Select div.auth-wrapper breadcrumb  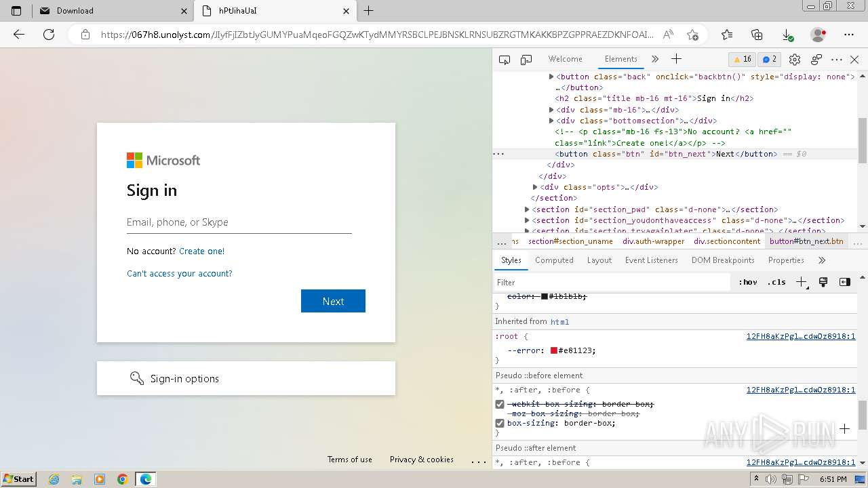pyautogui.click(x=654, y=241)
